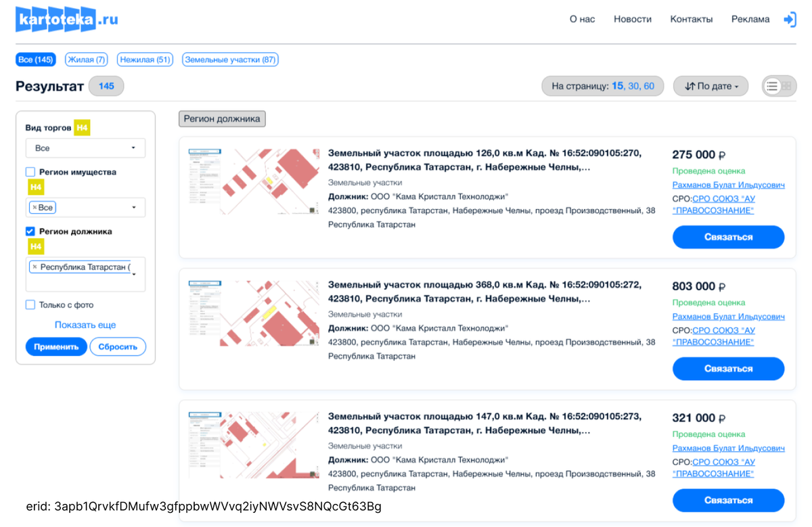Image resolution: width=812 pixels, height=527 pixels.
Task: Open 'Реклама' menu item
Action: point(750,19)
